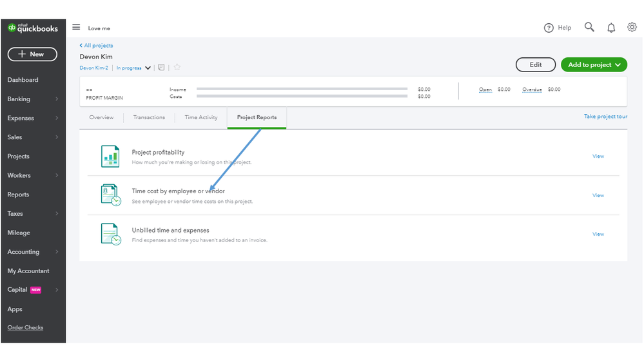
Task: Toggle the hamburger navigation menu
Action: click(x=76, y=28)
